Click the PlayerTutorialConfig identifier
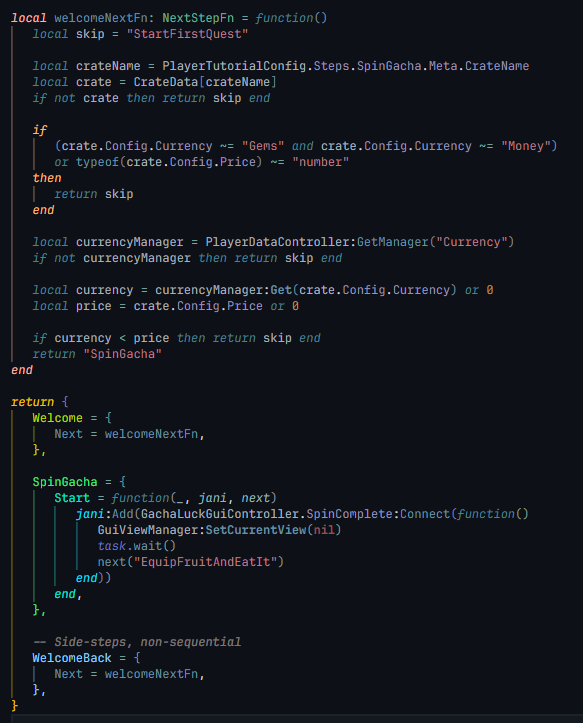The image size is (583, 723). click(234, 66)
